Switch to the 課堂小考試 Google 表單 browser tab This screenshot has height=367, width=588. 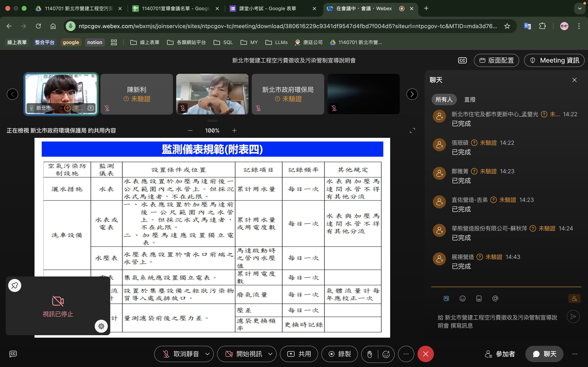point(267,9)
